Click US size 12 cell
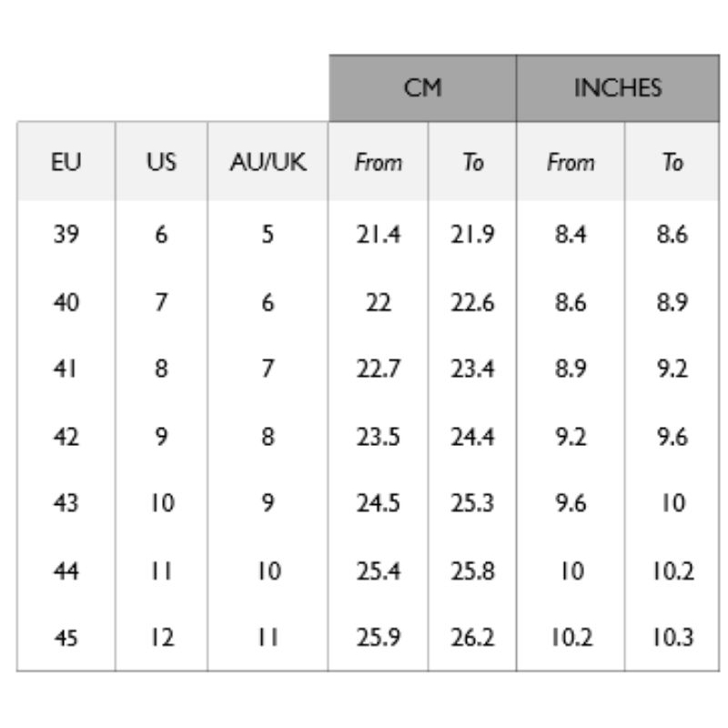The width and height of the screenshot is (728, 728). [161, 638]
